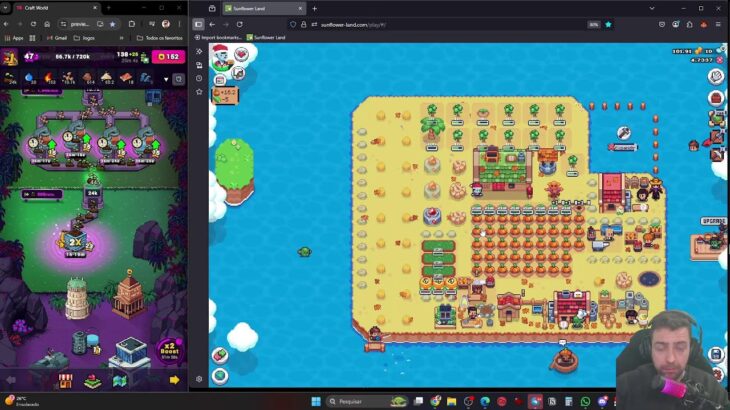The image size is (730, 410).
Task: Reload the Sunflower Land page
Action: click(x=240, y=24)
